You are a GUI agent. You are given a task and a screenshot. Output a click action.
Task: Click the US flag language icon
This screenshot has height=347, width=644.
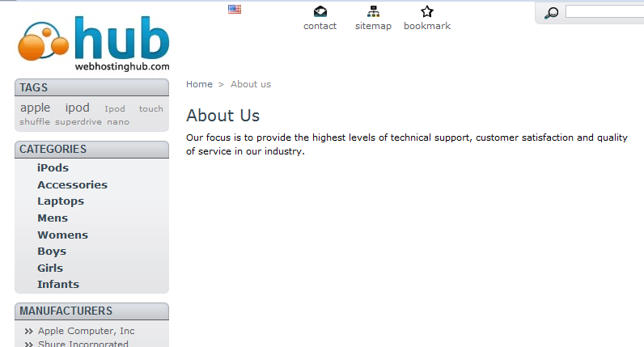click(235, 10)
